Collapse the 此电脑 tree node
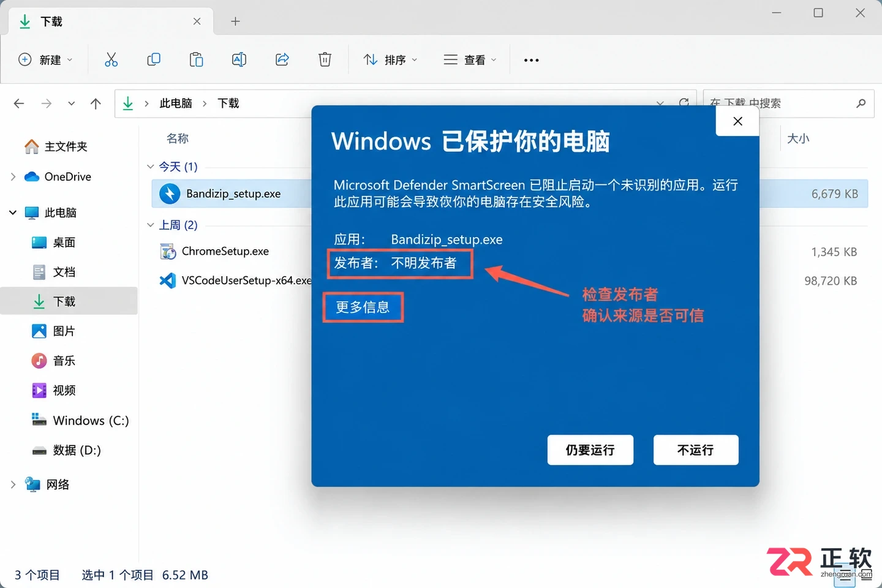Screen dimensions: 882x588 coord(13,213)
